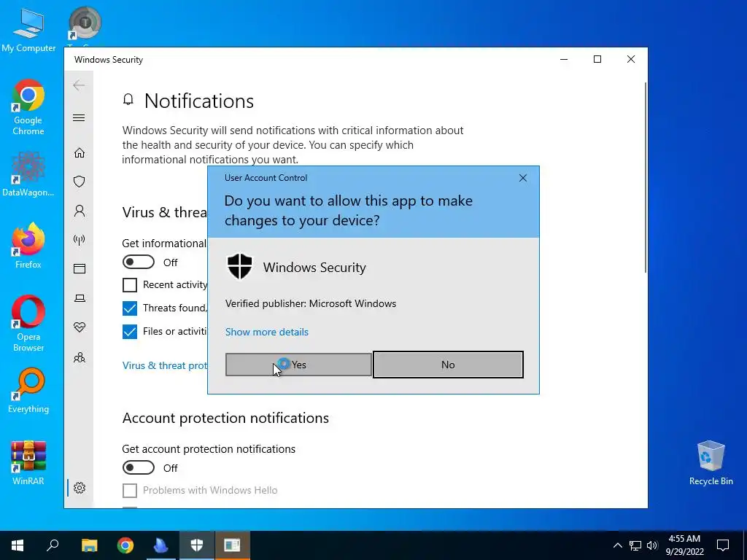Uncheck the Threats found checkbox
This screenshot has height=560, width=747.
130,308
